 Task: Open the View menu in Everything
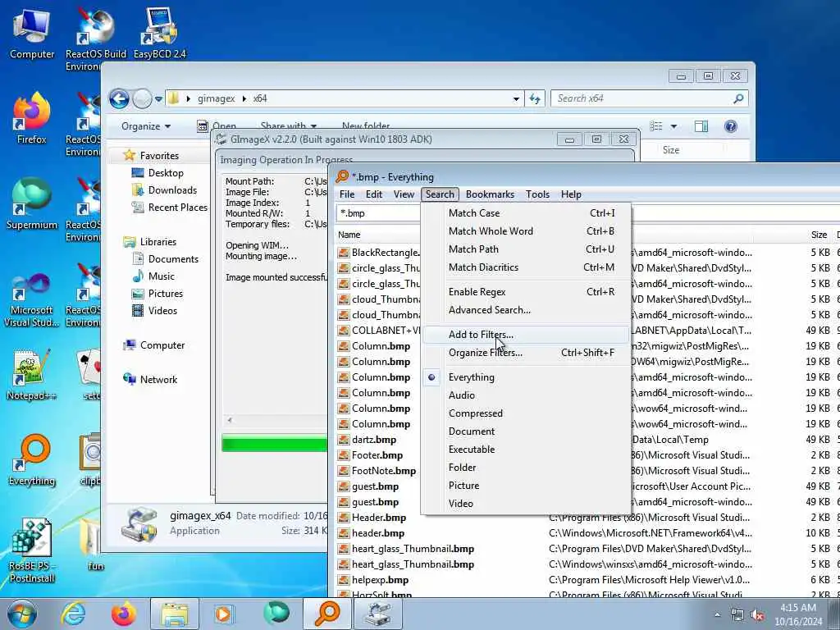[x=404, y=194]
